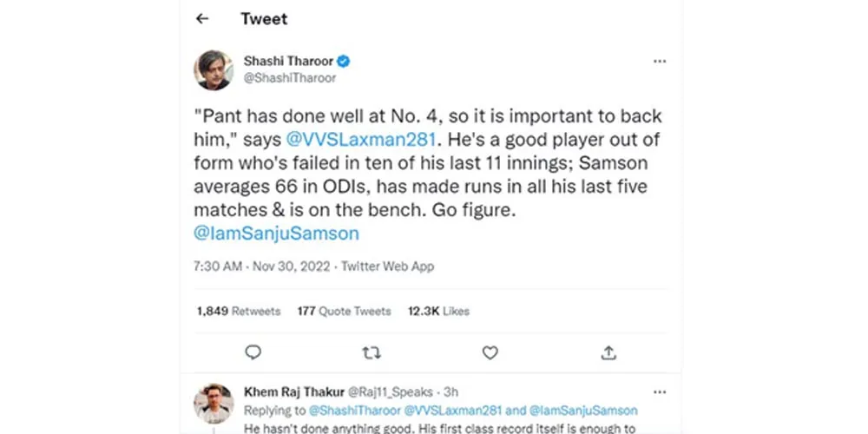
Task: Click the back arrow icon
Action: tap(202, 18)
